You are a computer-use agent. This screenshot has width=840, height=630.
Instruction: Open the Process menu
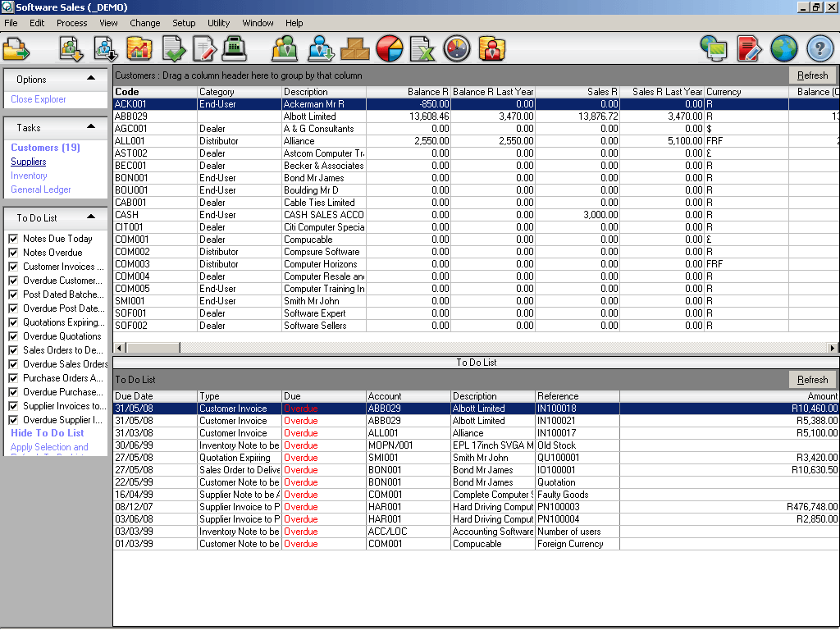tap(71, 23)
